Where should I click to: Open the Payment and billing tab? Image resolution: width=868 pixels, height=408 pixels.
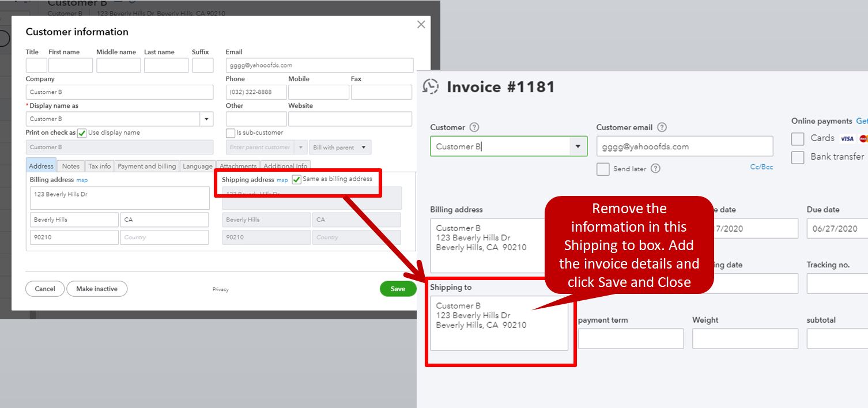click(146, 166)
